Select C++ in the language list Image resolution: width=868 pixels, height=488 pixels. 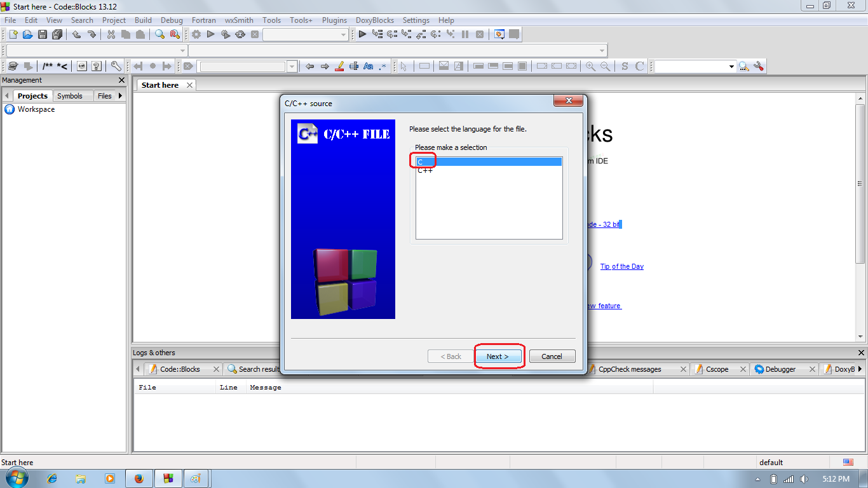coord(489,170)
